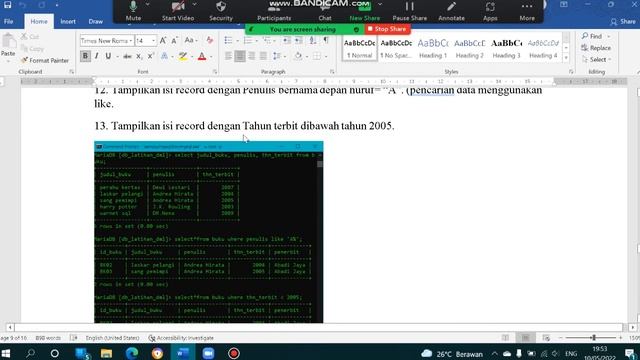Apply text highlight color
The image size is (640, 360).
click(183, 56)
